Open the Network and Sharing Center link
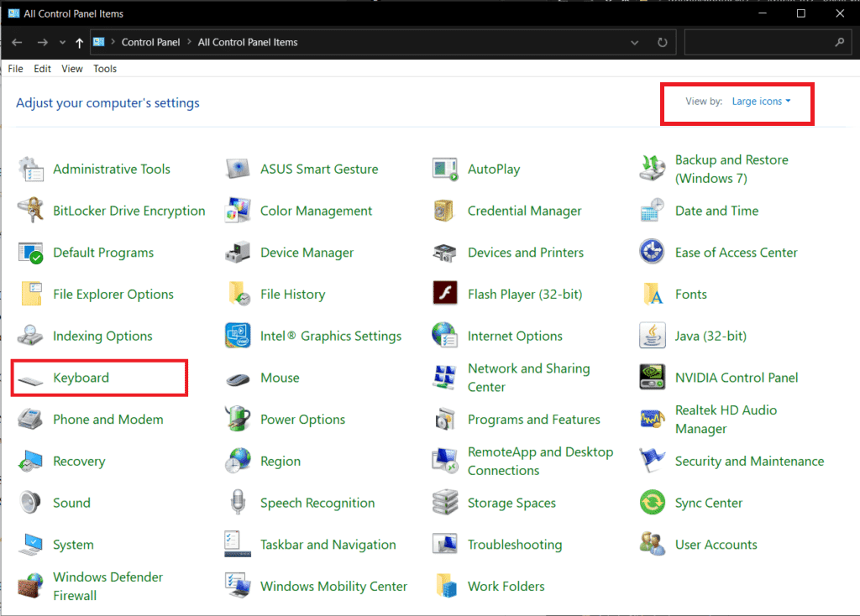Viewport: 860px width, 616px height. tap(529, 378)
